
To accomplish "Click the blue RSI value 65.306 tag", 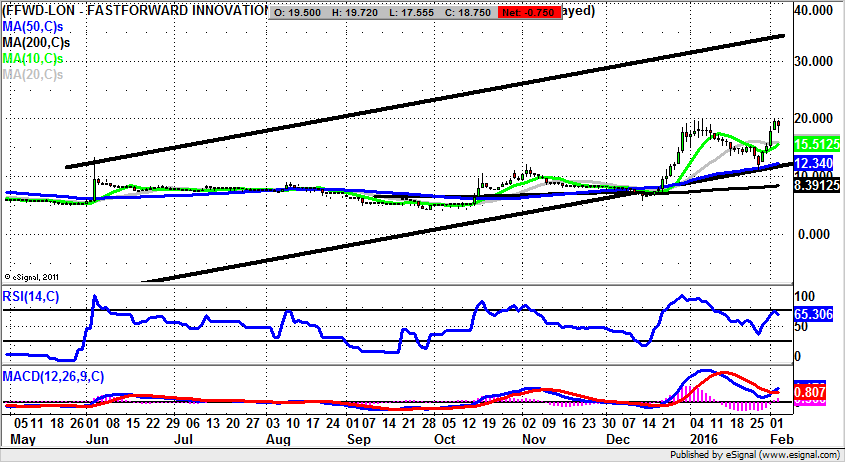I will point(814,314).
